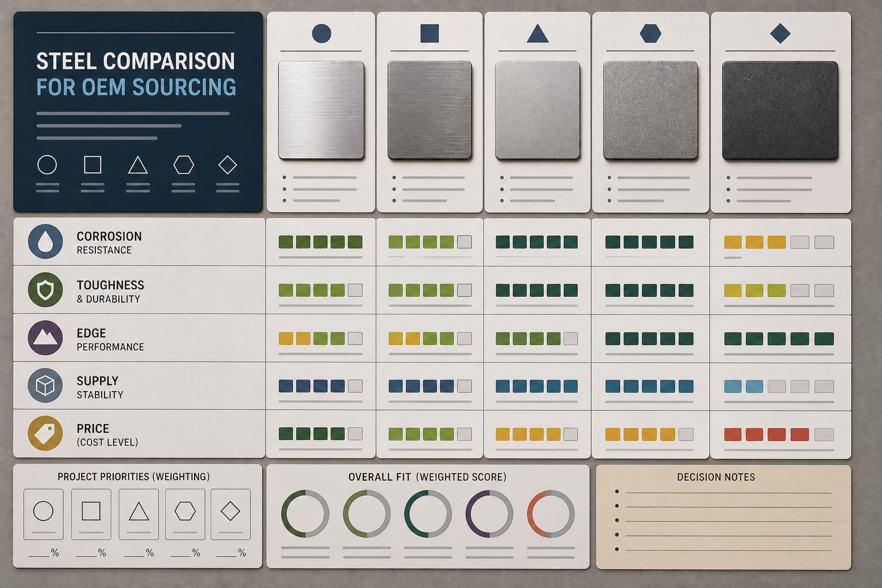Screen dimensions: 882x588
Task: Click the square box in Project Priorities
Action: [x=91, y=514]
